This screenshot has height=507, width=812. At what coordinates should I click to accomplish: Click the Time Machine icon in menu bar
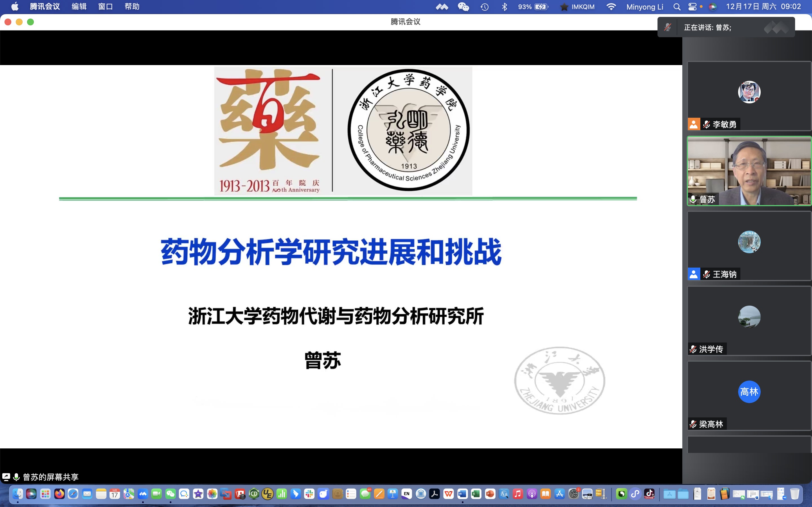484,7
